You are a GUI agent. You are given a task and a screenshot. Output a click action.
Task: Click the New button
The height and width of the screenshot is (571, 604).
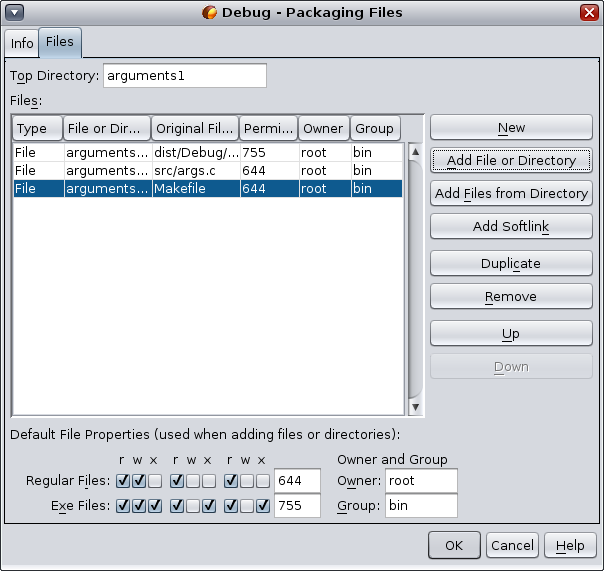(511, 127)
